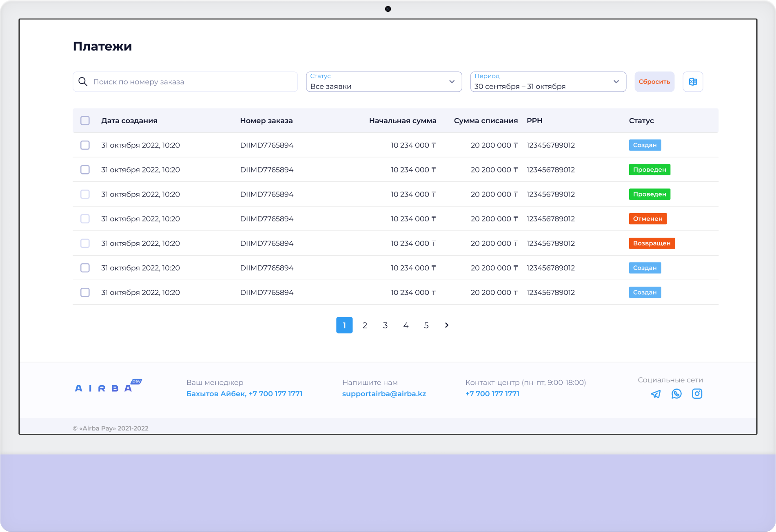Toggle the select-all header checkbox
This screenshot has width=776, height=532.
pyautogui.click(x=85, y=121)
